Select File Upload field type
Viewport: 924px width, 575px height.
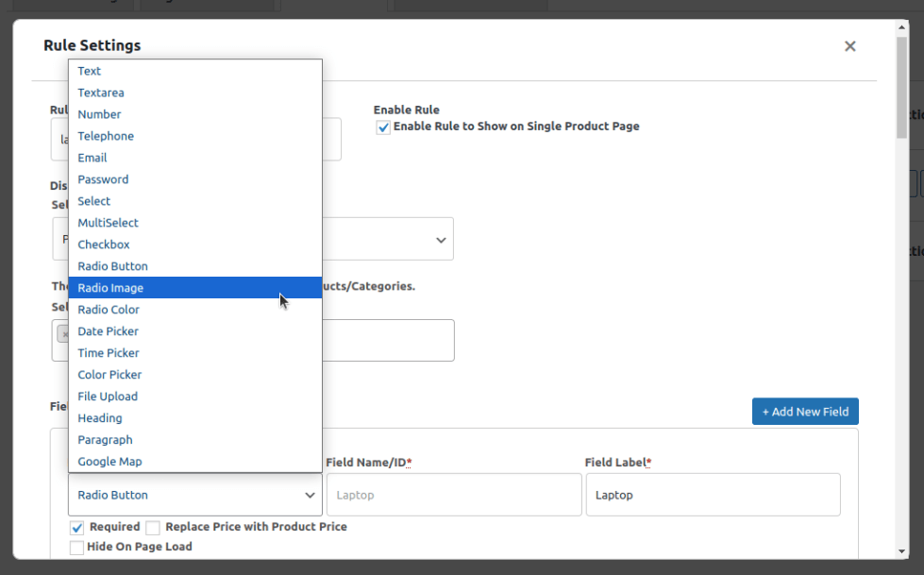pos(108,397)
